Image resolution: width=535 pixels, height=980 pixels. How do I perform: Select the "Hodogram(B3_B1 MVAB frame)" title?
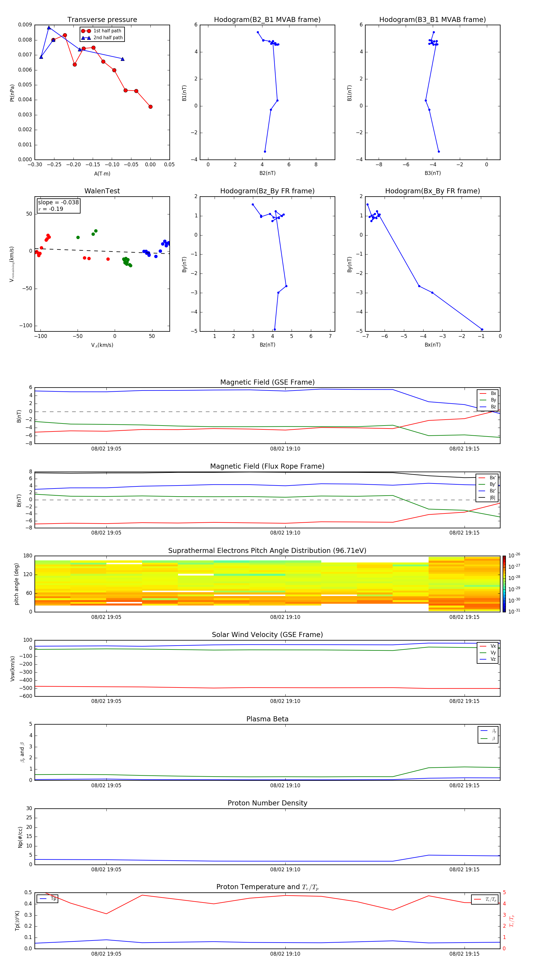tap(432, 20)
